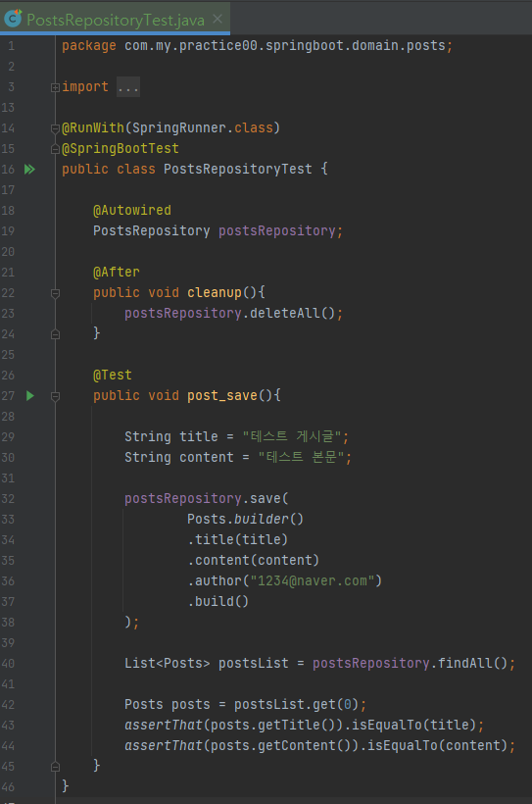The height and width of the screenshot is (804, 532).
Task: Close the PostsRepositoryTest.java tab
Action: pyautogui.click(x=218, y=19)
